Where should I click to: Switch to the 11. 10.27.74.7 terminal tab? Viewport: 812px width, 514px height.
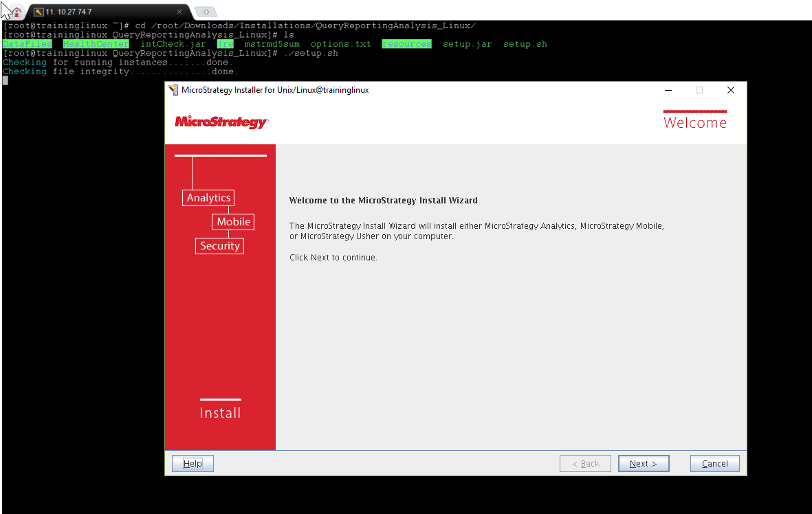103,12
